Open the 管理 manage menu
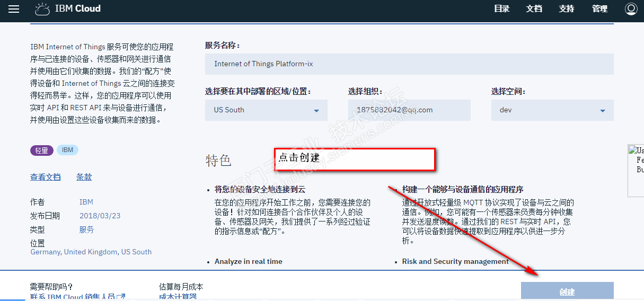The image size is (644, 301). [x=599, y=9]
